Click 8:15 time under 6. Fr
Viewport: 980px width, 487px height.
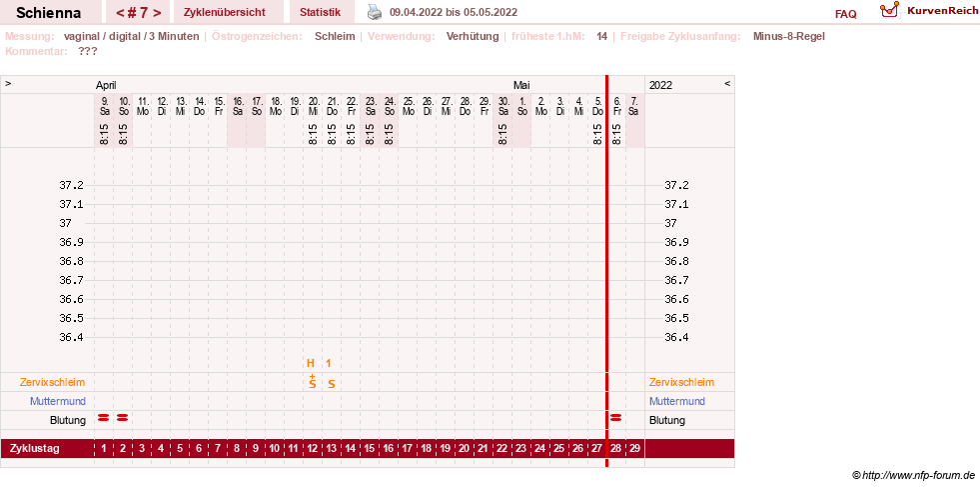click(616, 134)
